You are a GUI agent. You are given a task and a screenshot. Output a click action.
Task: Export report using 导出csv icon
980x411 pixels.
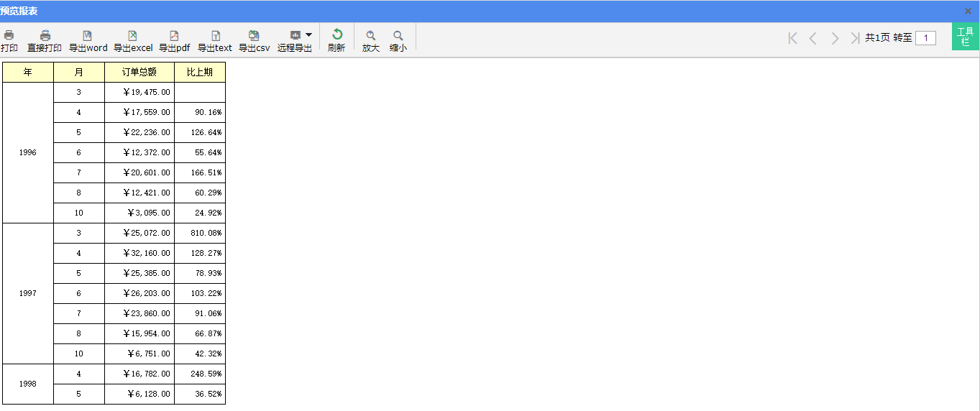(x=254, y=36)
